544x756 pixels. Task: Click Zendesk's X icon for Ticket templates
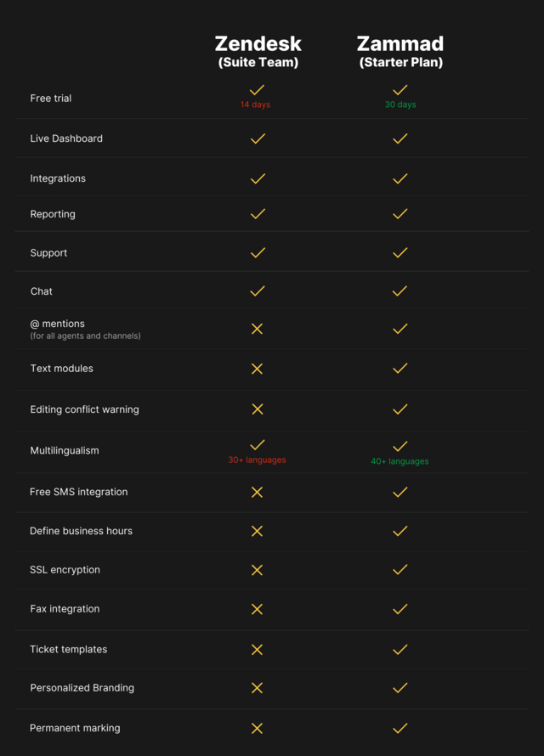click(x=257, y=650)
